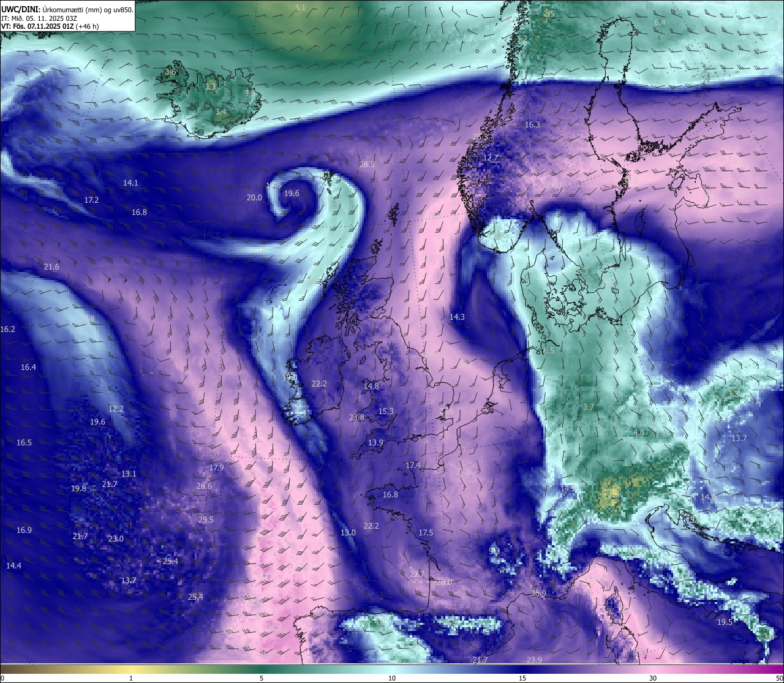Click the 3.1 value label on the map
This screenshot has width=784, height=683.
pyautogui.click(x=300, y=7)
